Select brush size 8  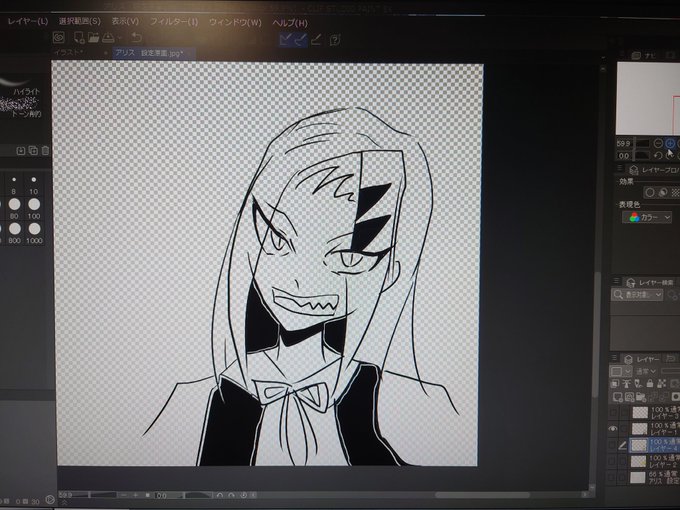14,185
